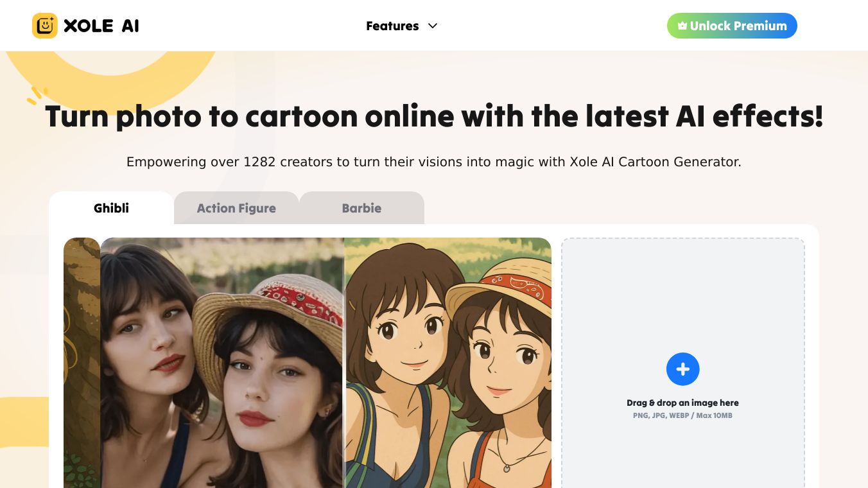Click the yellow sparkle marks beside headline

(37, 96)
